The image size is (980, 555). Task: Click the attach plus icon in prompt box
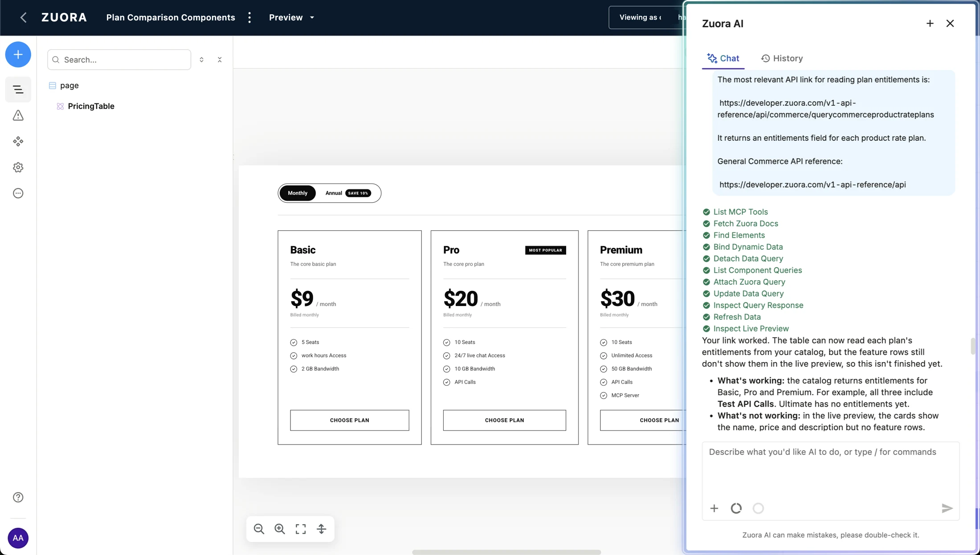714,508
